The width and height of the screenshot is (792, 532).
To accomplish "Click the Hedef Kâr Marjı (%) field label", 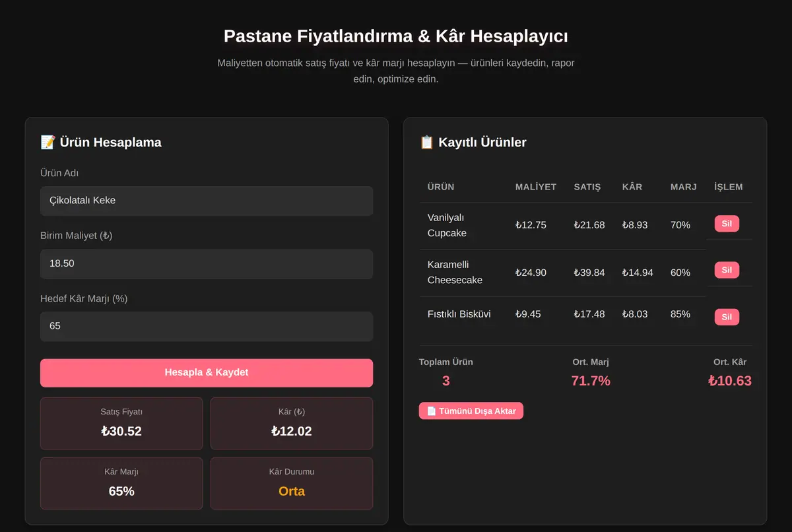I will (84, 298).
